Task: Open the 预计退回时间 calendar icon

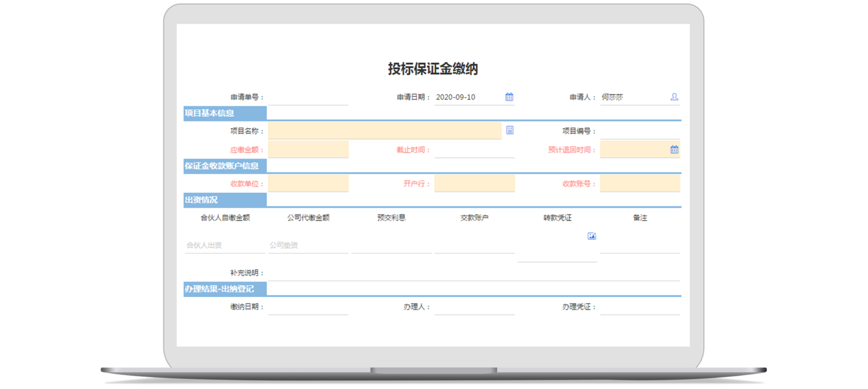Action: coord(674,150)
